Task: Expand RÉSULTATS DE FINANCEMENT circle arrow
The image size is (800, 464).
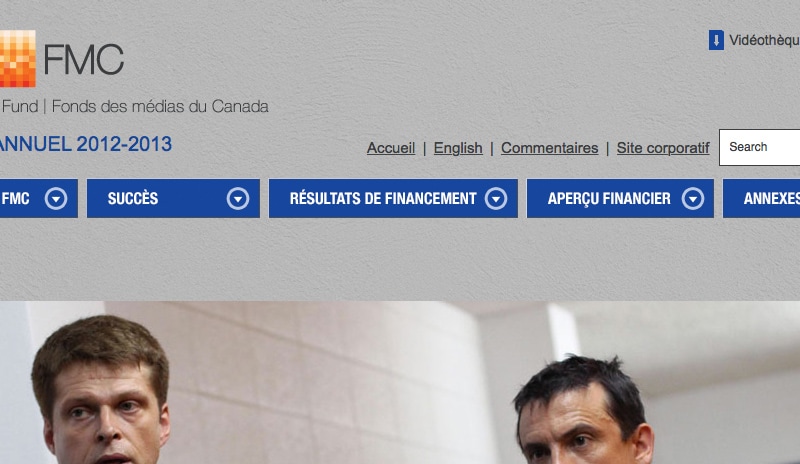Action: pyautogui.click(x=496, y=199)
